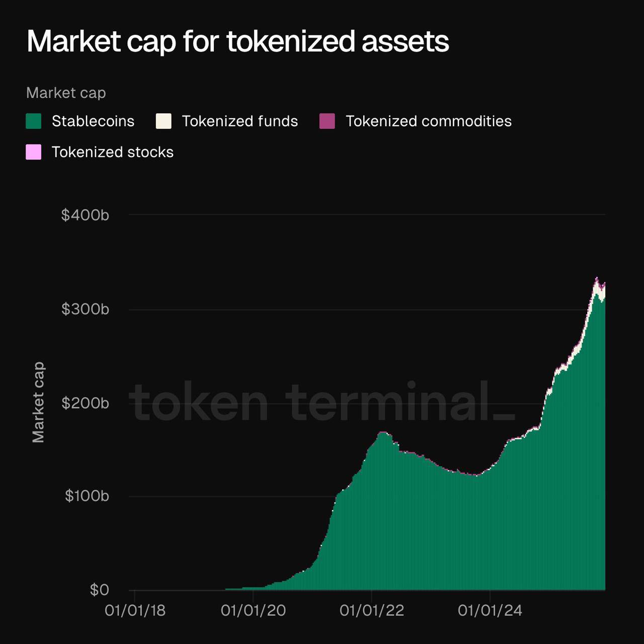Toggle the Tokenized funds legend label

239,121
